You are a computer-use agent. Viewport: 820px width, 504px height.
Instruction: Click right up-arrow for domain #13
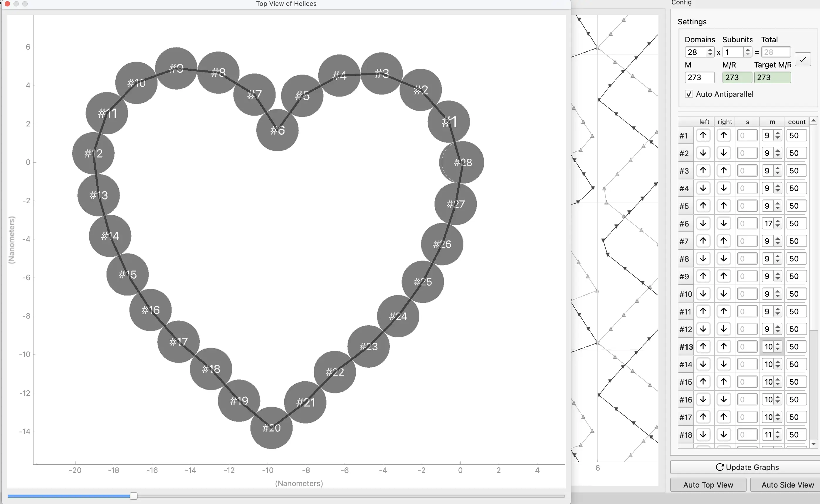tap(723, 347)
